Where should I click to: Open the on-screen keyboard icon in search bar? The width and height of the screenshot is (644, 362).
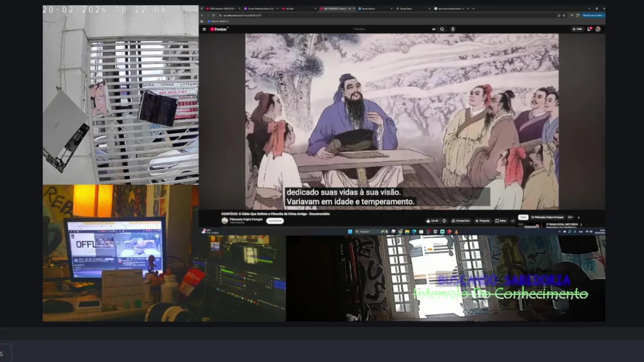pyautogui.click(x=434, y=29)
